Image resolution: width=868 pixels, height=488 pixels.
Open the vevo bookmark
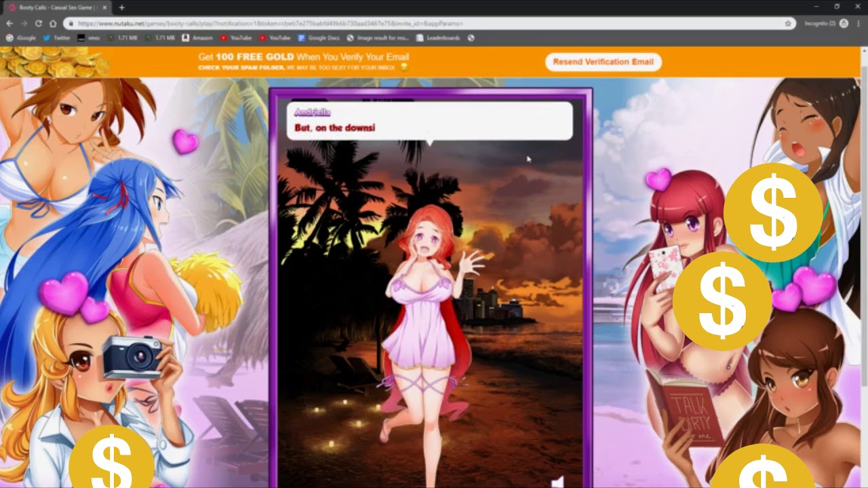[89, 38]
